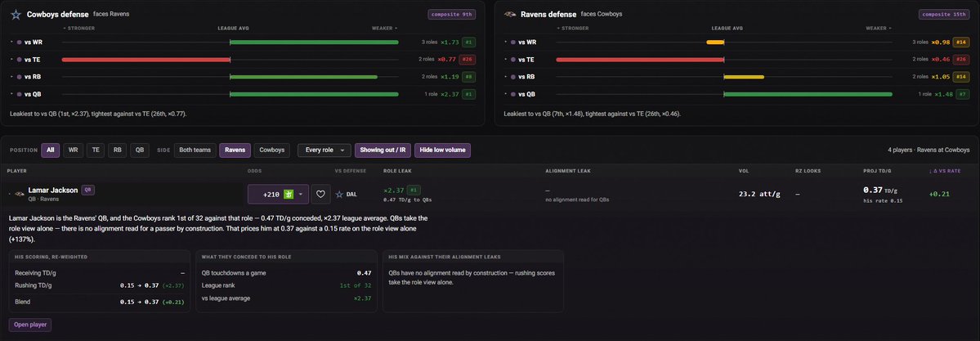Click the purple dot beside Ravens vs RB
980x341 pixels.
(513, 77)
